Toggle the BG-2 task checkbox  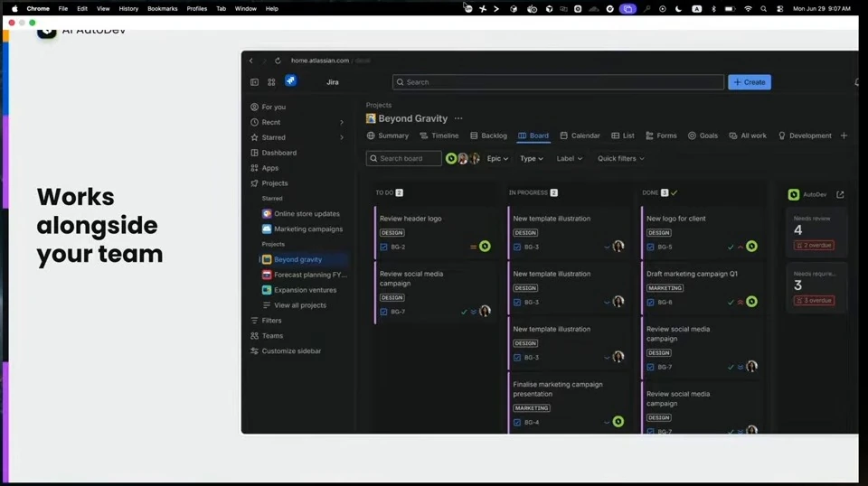coord(383,248)
